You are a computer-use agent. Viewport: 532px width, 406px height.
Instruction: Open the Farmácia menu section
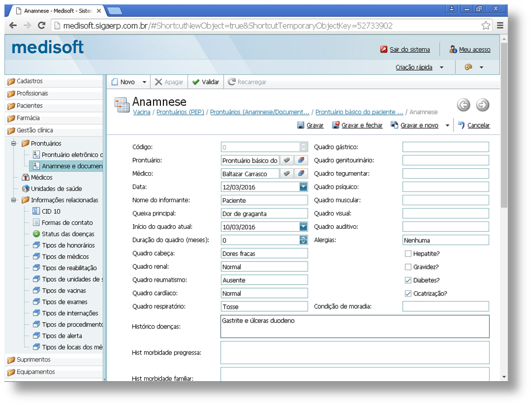point(54,118)
